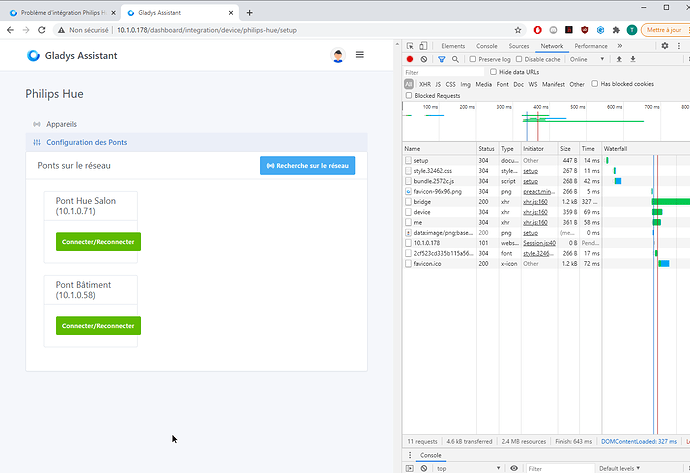This screenshot has height=473, width=690.
Task: Switch to the Performance tab
Action: 591,46
